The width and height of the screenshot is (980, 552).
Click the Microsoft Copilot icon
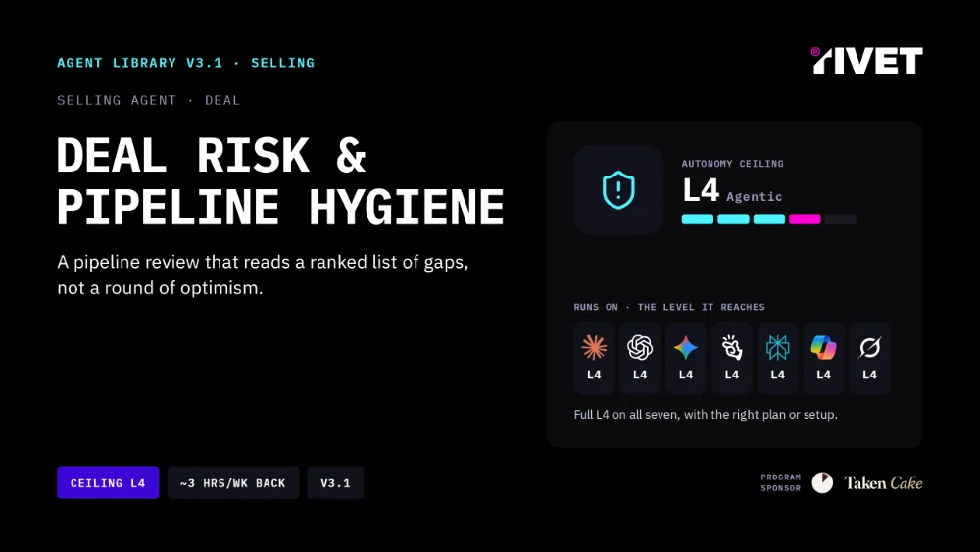tap(824, 347)
